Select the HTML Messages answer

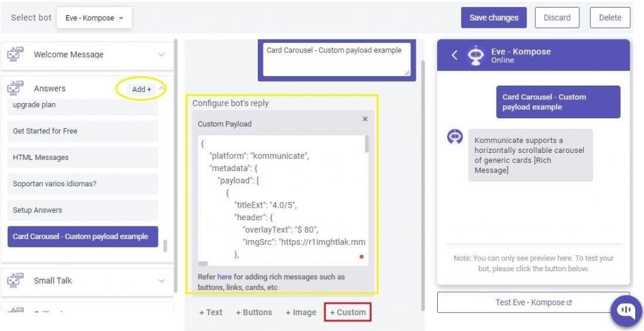[82, 157]
